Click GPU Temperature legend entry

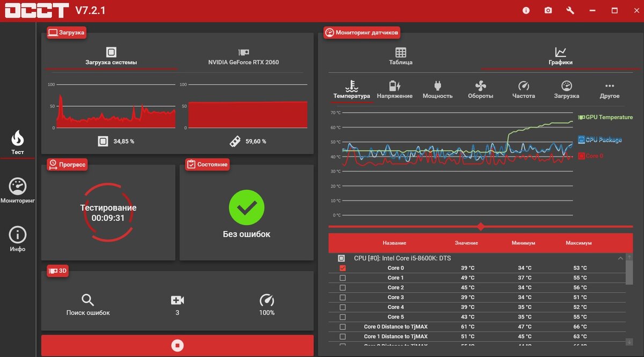(605, 117)
